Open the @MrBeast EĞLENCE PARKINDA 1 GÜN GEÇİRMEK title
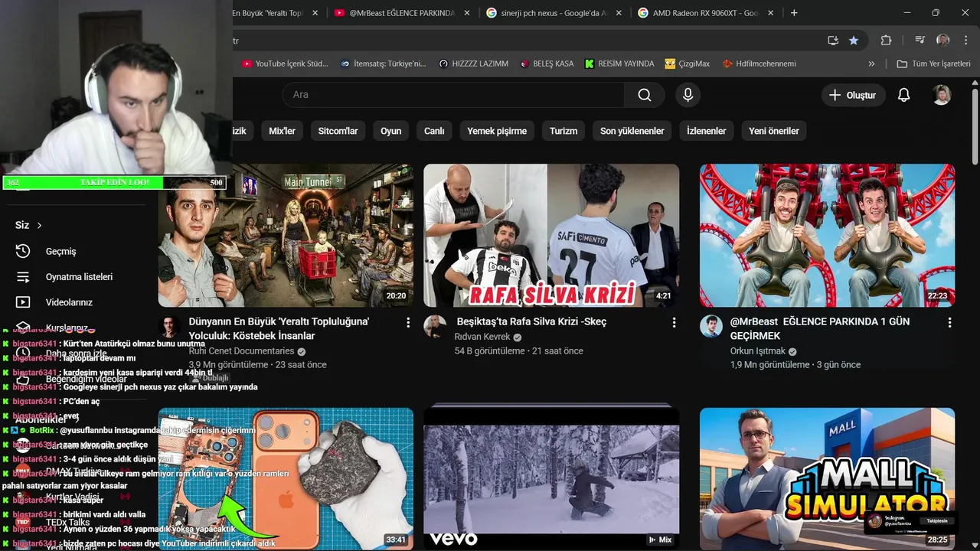Viewport: 980px width, 551px height. 820,329
